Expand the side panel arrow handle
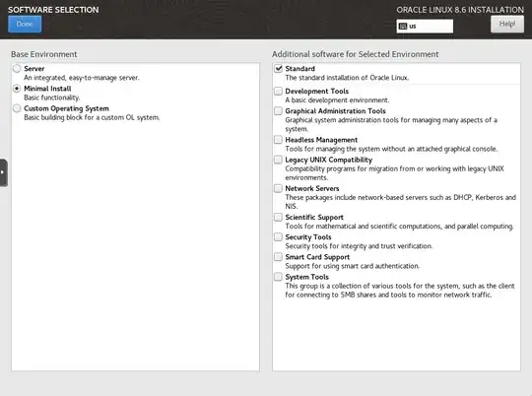 tap(3, 172)
